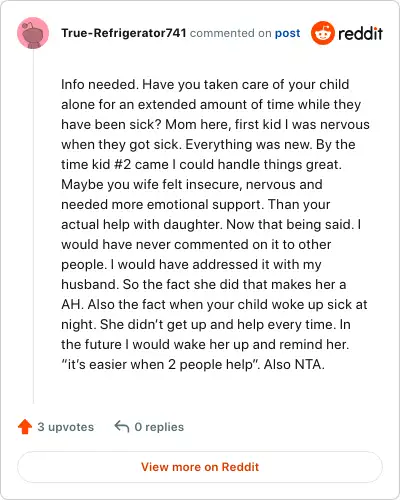Open the blue 'post' link
Image resolution: width=400 pixels, height=500 pixels.
click(287, 33)
